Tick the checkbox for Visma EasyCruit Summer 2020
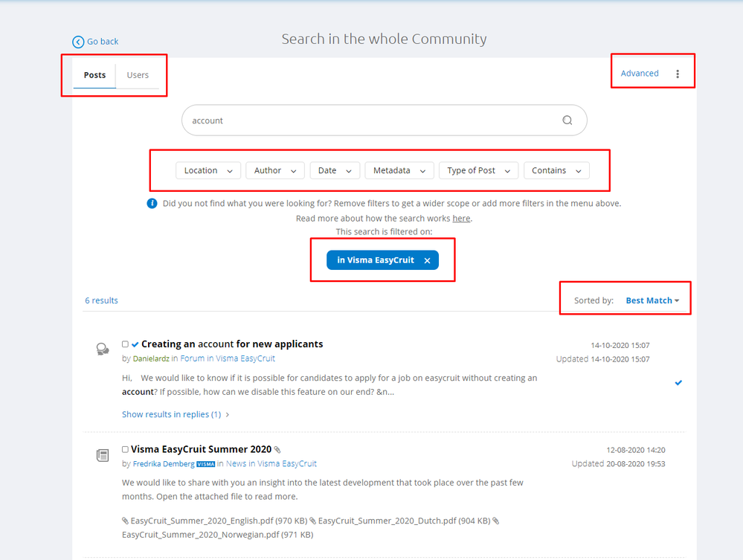Screen dimensions: 743x560 [x=125, y=449]
